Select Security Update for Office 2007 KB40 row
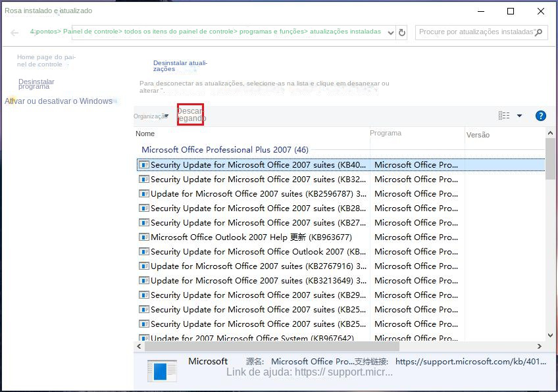 coord(341,164)
